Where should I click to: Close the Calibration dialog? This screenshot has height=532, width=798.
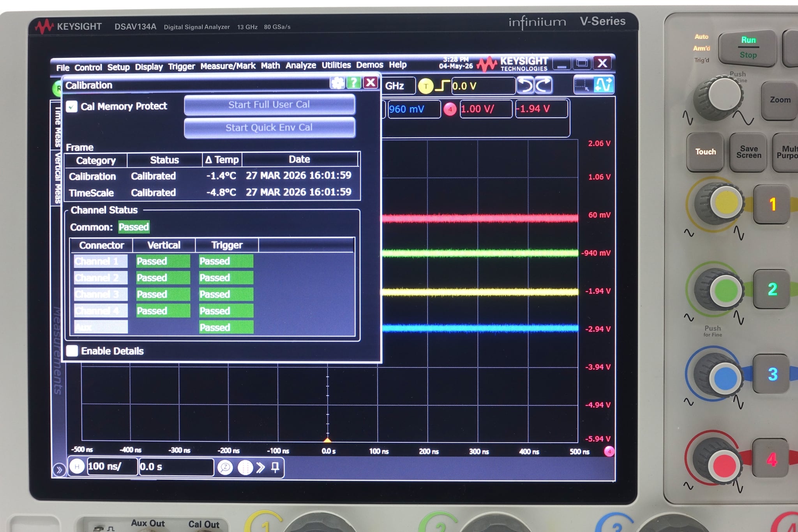click(x=371, y=83)
